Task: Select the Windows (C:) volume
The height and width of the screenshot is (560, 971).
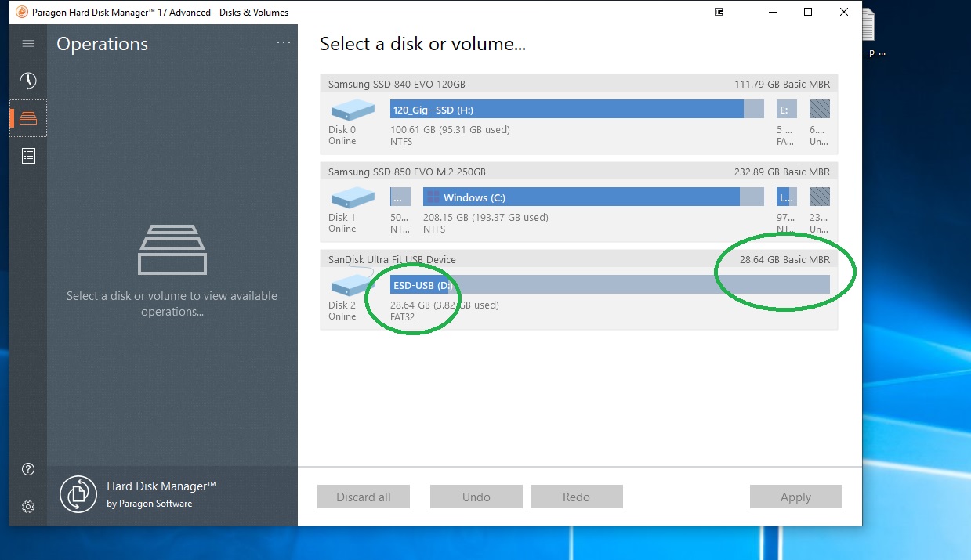Action: [x=593, y=197]
